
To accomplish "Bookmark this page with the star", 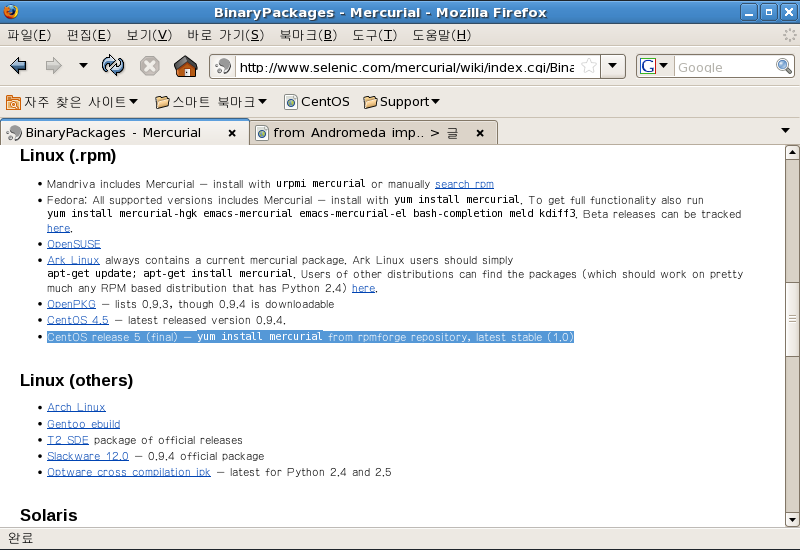I will tap(588, 66).
